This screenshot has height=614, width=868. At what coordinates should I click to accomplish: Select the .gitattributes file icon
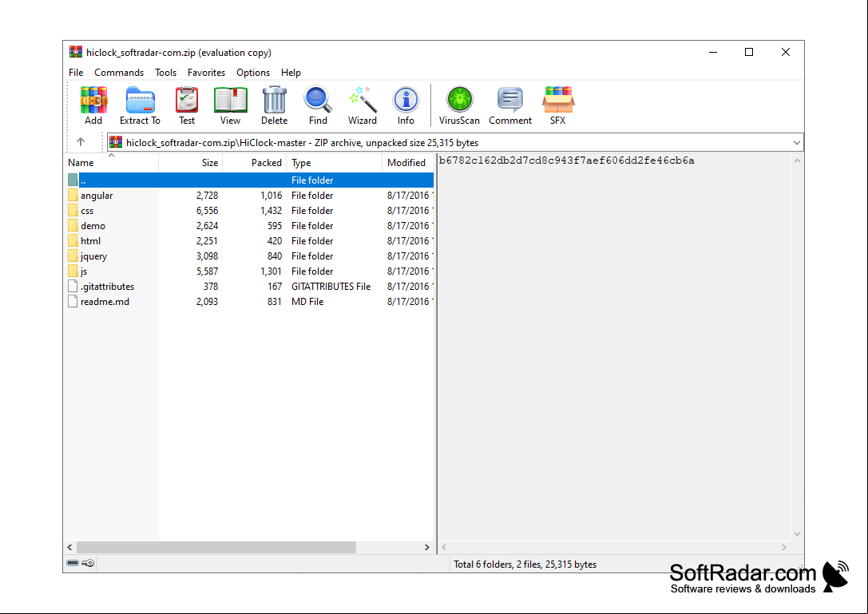click(x=73, y=286)
